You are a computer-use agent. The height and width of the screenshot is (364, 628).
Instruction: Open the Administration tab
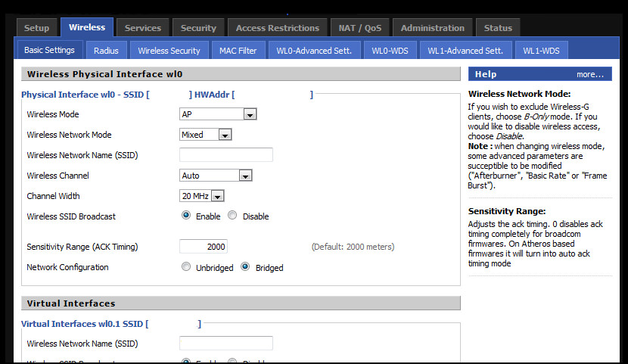click(433, 28)
